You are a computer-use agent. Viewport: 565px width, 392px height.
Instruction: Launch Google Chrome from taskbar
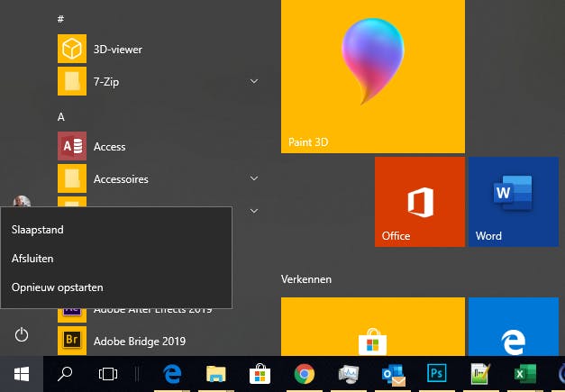(x=304, y=374)
